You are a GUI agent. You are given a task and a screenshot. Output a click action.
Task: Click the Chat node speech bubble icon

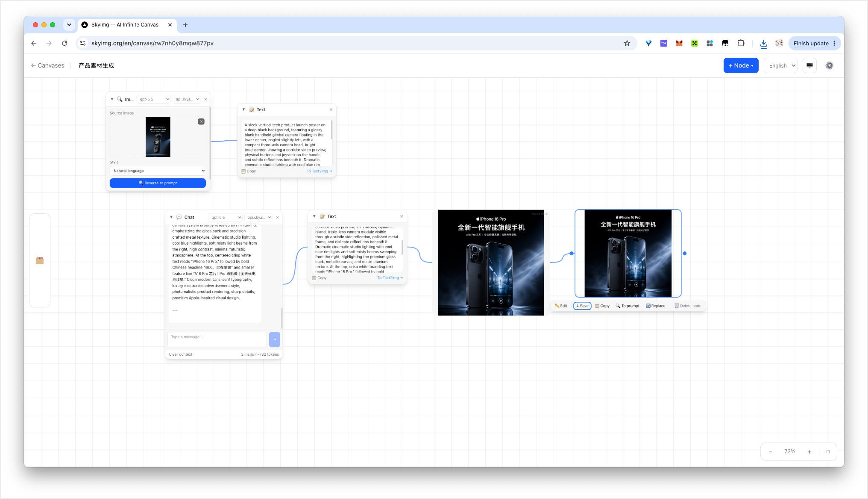point(179,217)
